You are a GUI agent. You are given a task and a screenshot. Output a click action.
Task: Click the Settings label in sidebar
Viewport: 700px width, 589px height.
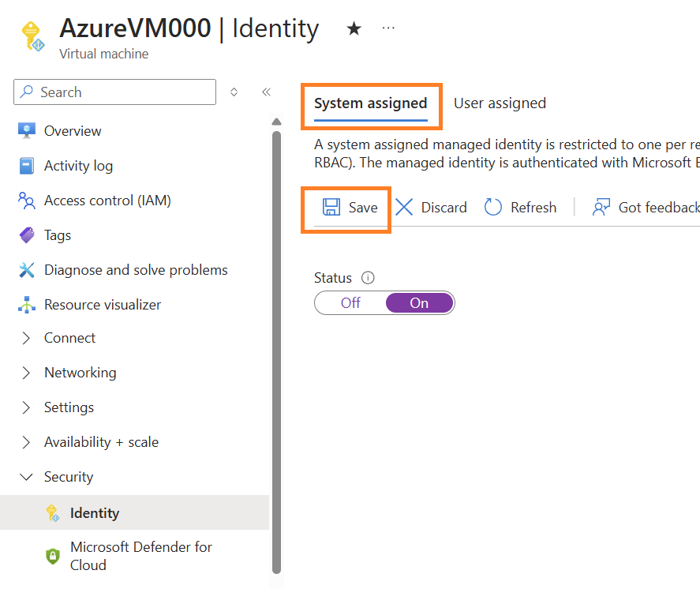(69, 407)
